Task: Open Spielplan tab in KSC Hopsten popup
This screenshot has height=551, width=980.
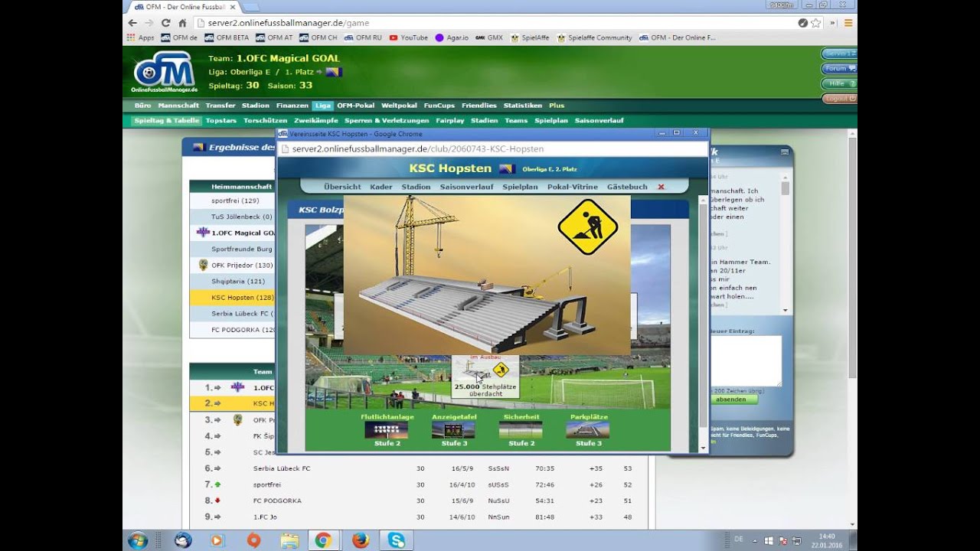Action: [520, 187]
